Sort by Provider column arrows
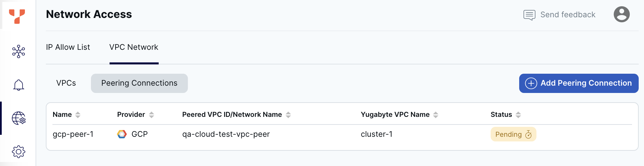The image size is (644, 166). (x=151, y=115)
